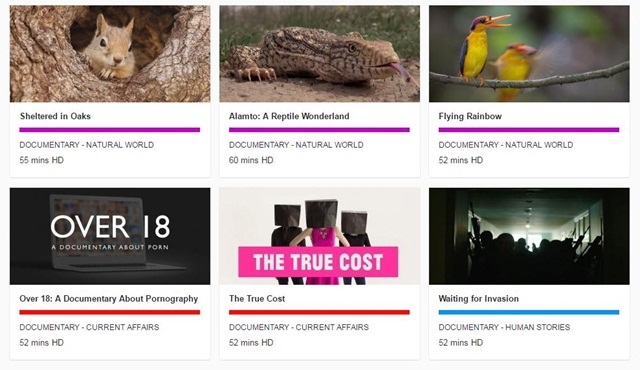The height and width of the screenshot is (370, 640).
Task: Select The True Cost title text
Action: coord(257,299)
